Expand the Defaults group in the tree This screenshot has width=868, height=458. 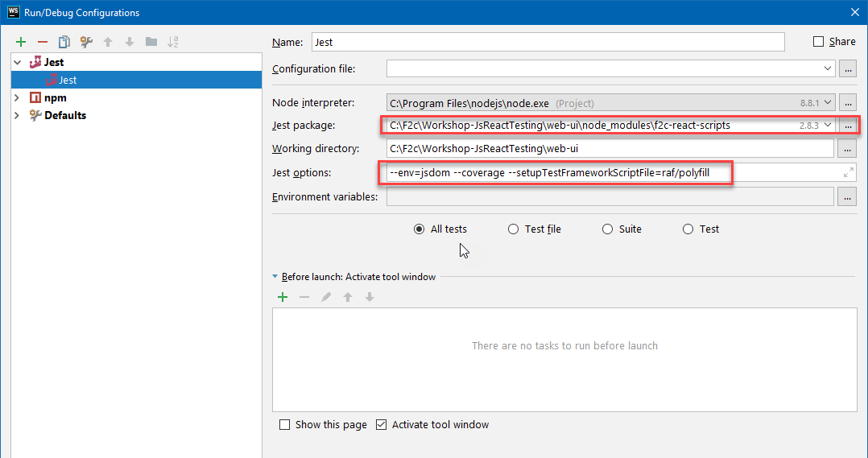(x=17, y=116)
